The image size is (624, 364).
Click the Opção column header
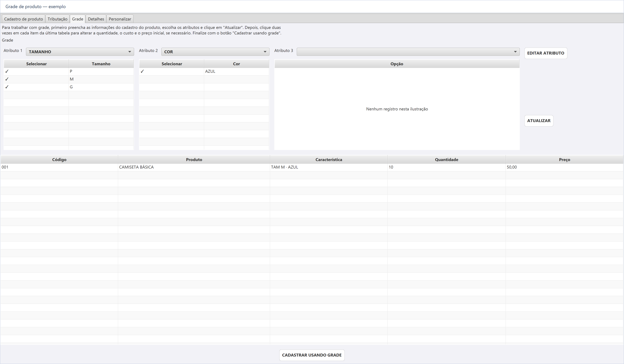397,64
